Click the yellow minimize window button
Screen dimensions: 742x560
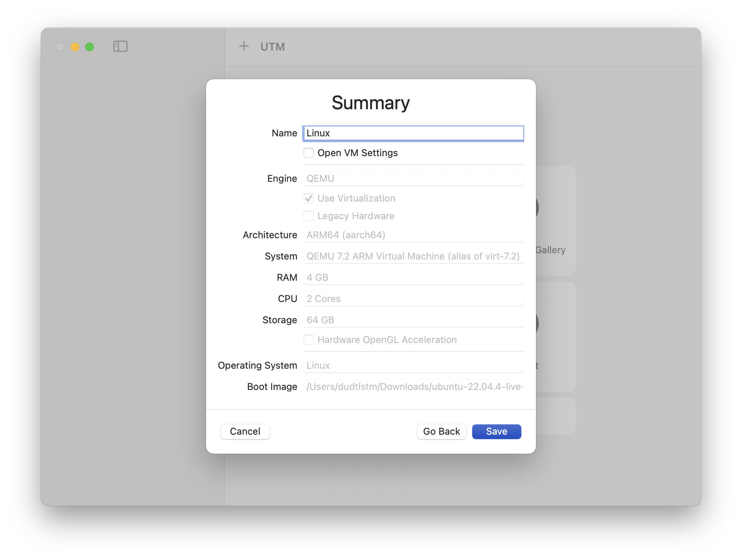pos(75,47)
